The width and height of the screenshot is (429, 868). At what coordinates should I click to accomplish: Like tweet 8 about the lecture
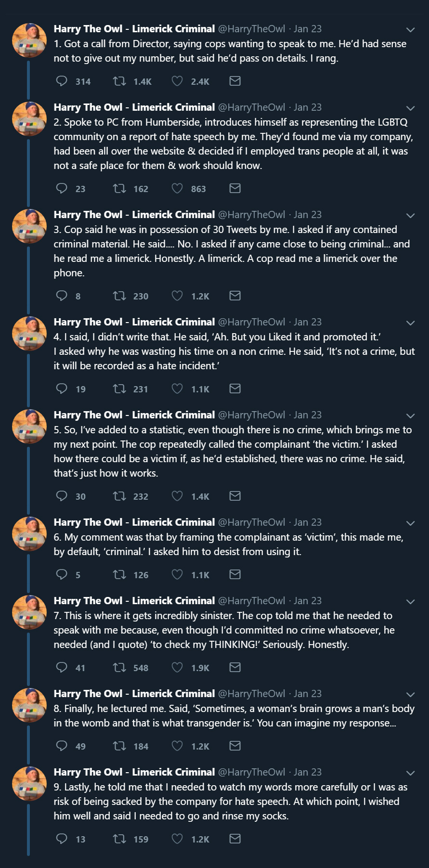177,746
